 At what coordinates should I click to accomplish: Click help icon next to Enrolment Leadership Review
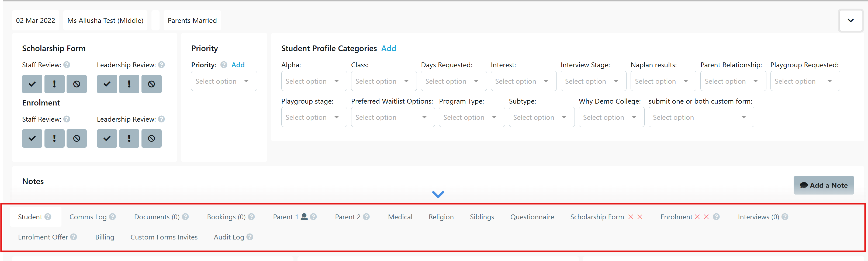click(x=161, y=119)
